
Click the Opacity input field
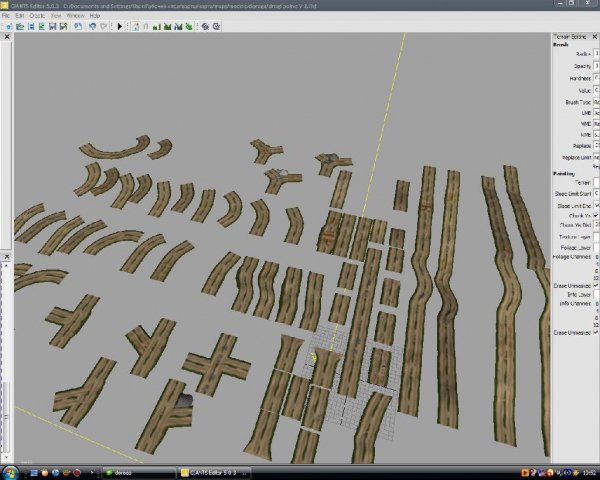click(596, 66)
